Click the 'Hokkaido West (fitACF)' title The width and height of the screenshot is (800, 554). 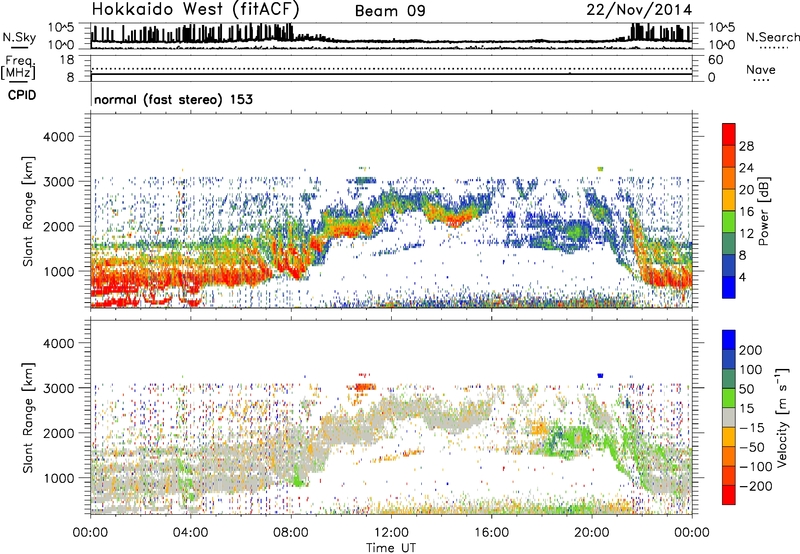(195, 9)
